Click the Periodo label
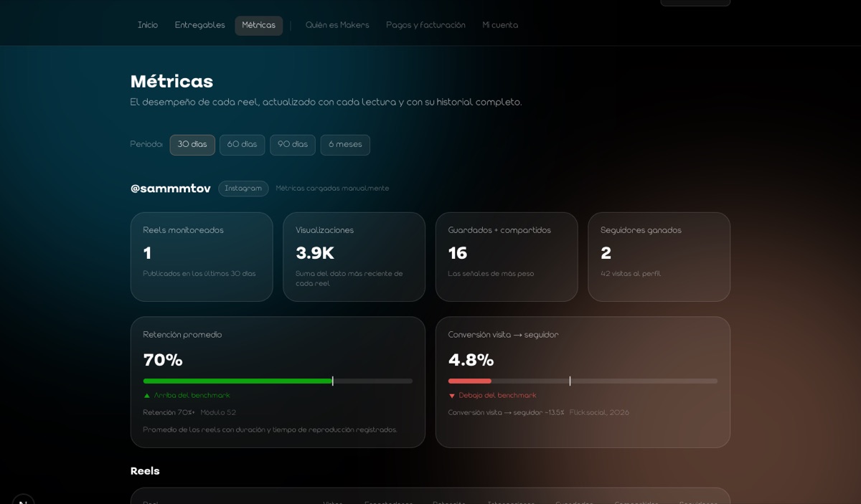861x504 pixels. [x=146, y=145]
